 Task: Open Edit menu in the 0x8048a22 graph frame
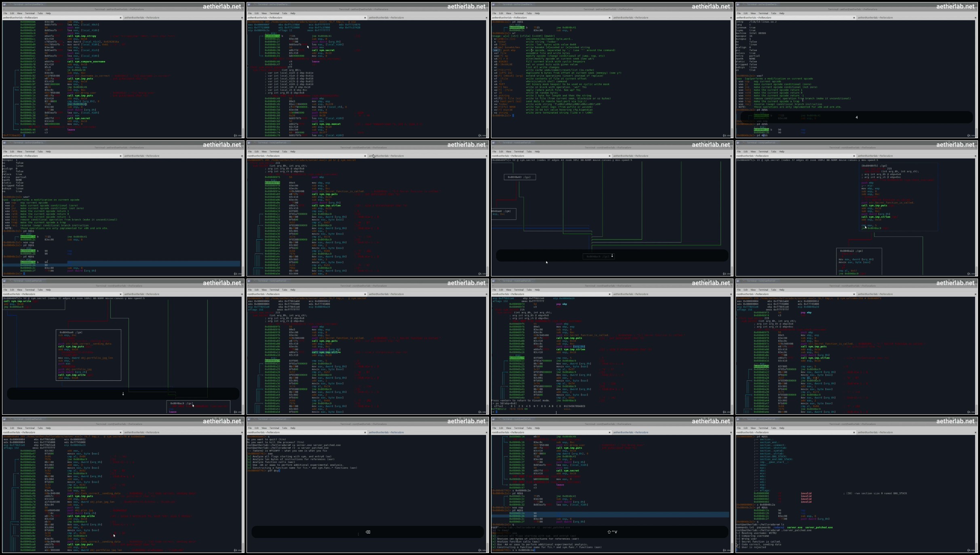(x=746, y=152)
